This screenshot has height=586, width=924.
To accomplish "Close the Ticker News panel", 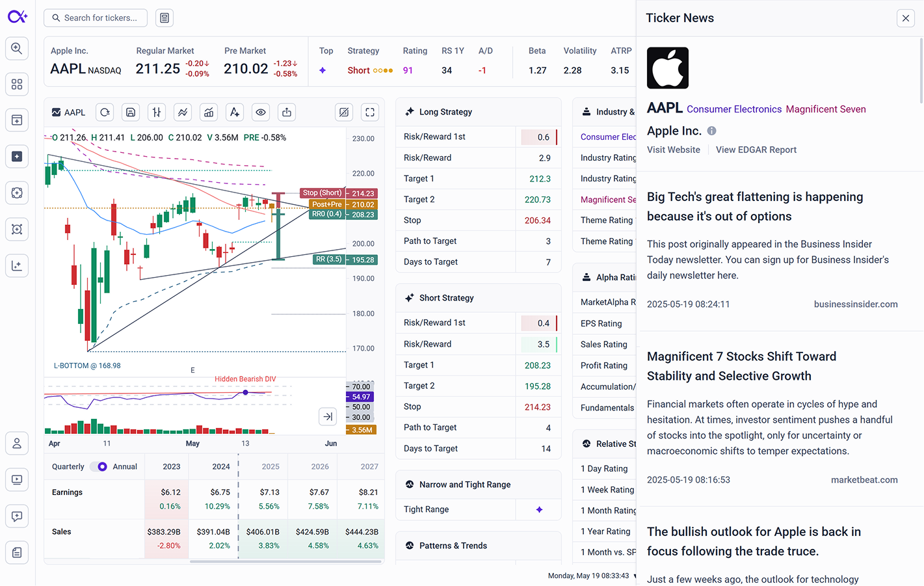I will (x=906, y=18).
